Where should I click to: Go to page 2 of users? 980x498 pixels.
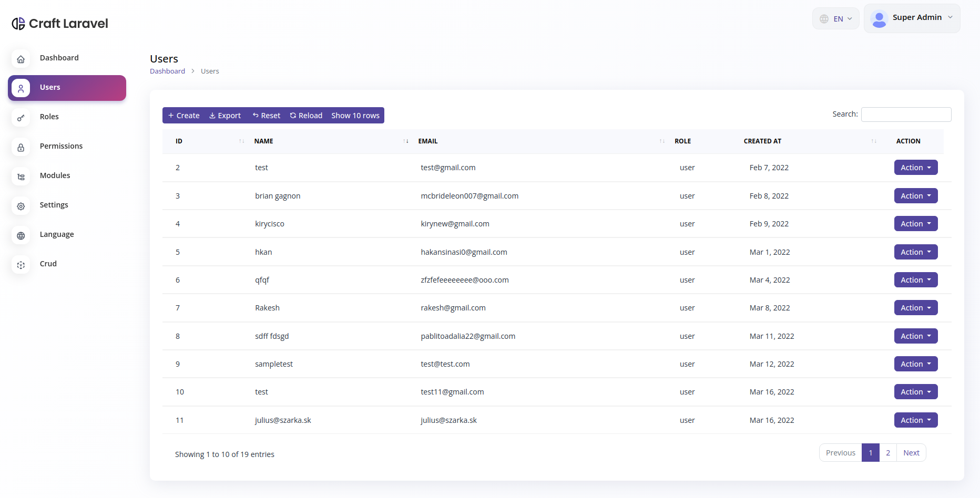[887, 453]
